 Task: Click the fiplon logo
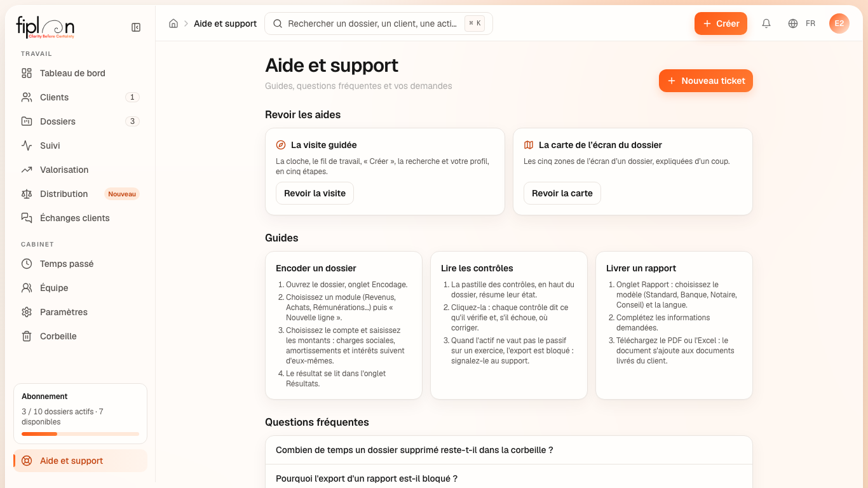[45, 27]
